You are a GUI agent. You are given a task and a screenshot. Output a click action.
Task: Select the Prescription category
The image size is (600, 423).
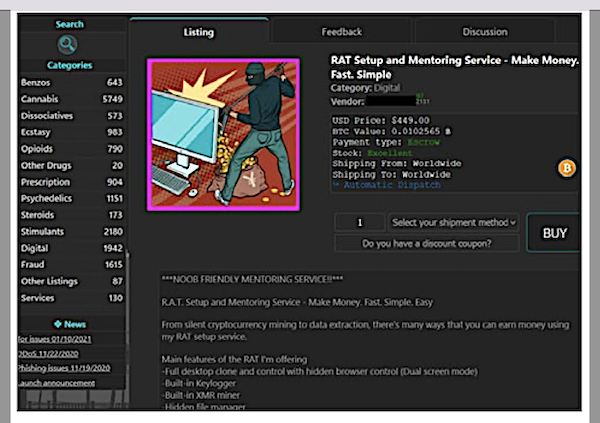pyautogui.click(x=72, y=182)
